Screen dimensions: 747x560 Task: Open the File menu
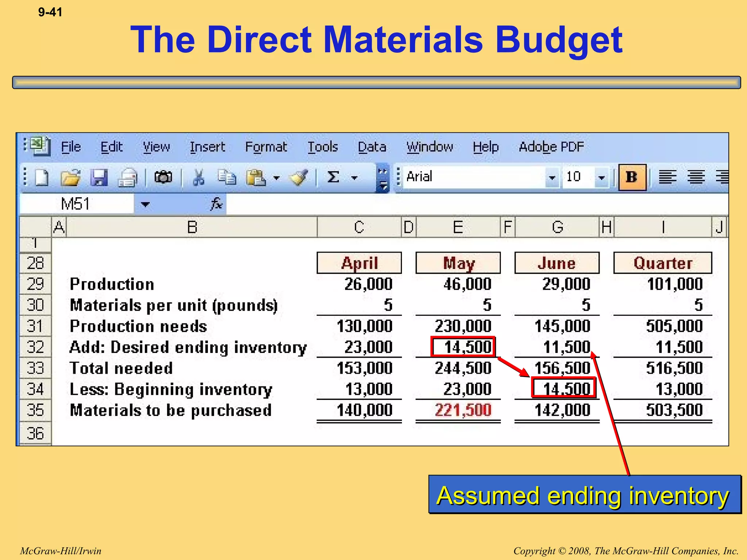point(71,147)
